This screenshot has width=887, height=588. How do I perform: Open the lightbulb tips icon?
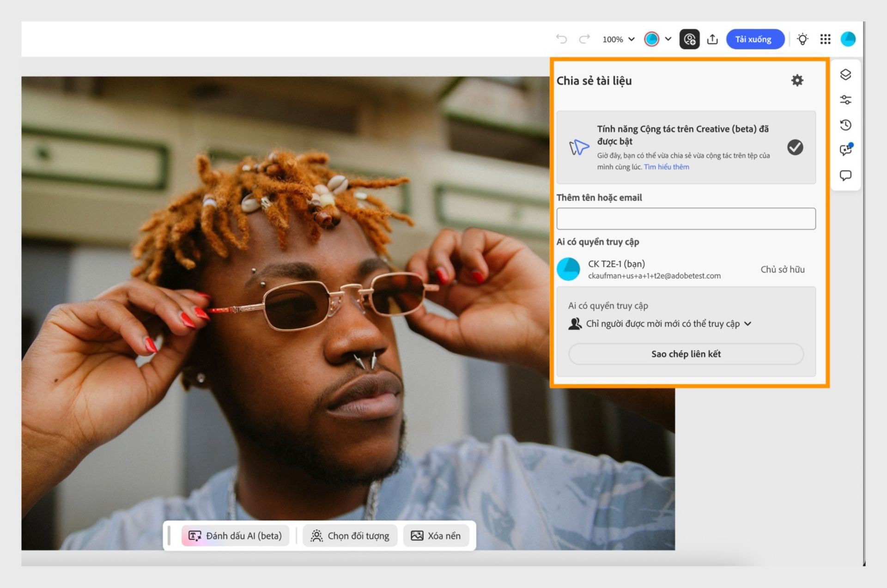tap(802, 39)
